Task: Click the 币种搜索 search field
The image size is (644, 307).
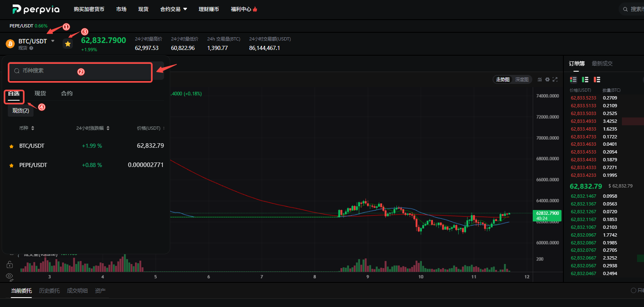Action: [80, 71]
